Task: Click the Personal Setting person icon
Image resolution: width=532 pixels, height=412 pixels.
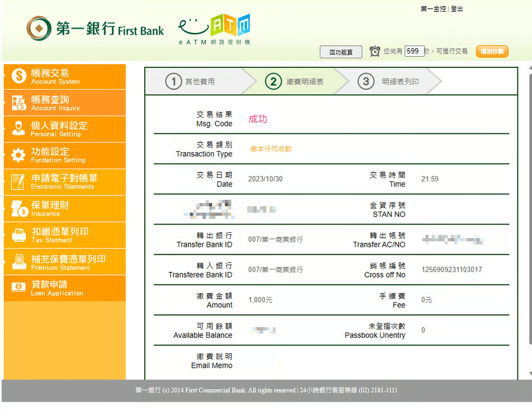Action: coord(18,128)
